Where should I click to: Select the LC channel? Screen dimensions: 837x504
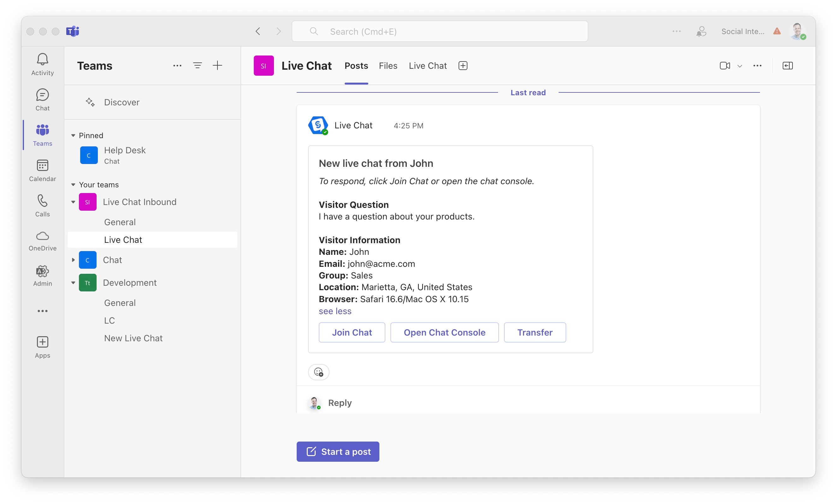pyautogui.click(x=152, y=320)
